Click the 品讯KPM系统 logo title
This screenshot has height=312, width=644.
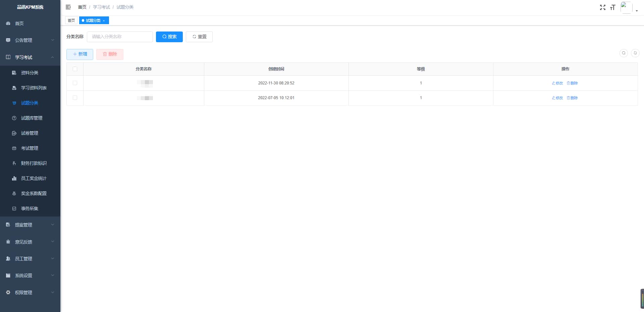click(x=30, y=7)
